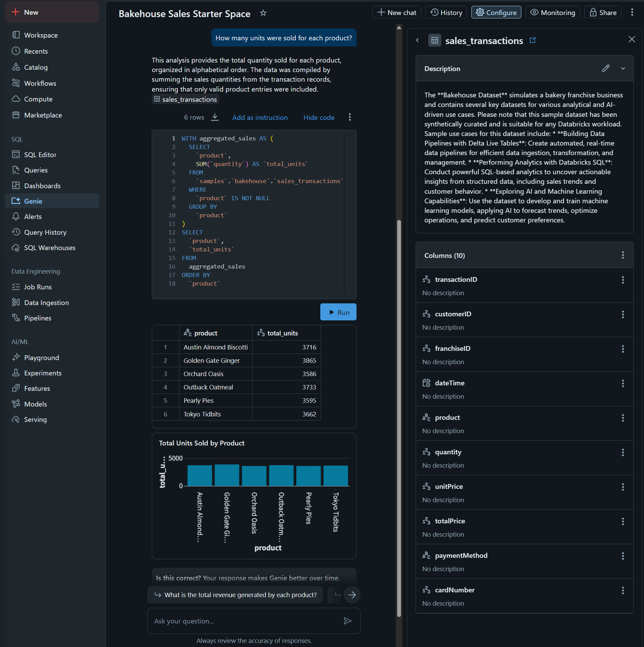Image resolution: width=644 pixels, height=647 pixels.
Task: Click Hide code link
Action: tap(319, 118)
